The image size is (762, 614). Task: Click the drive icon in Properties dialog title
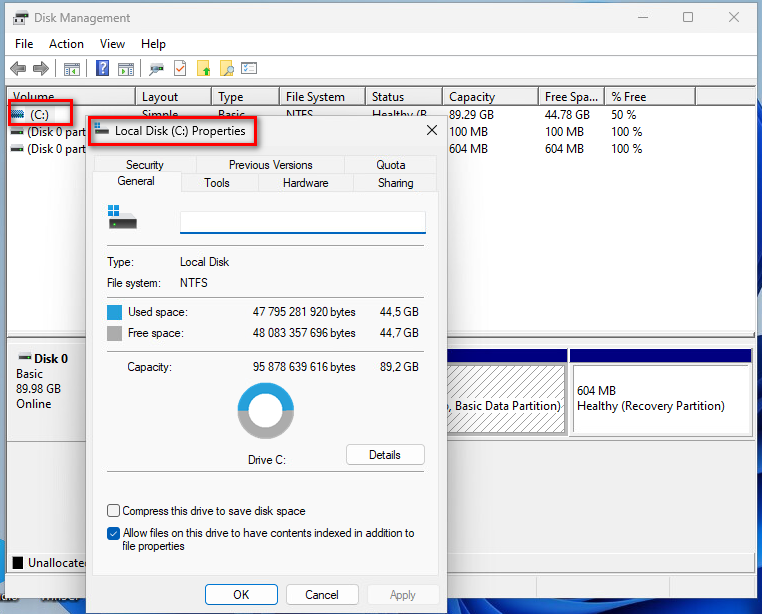pyautogui.click(x=102, y=130)
